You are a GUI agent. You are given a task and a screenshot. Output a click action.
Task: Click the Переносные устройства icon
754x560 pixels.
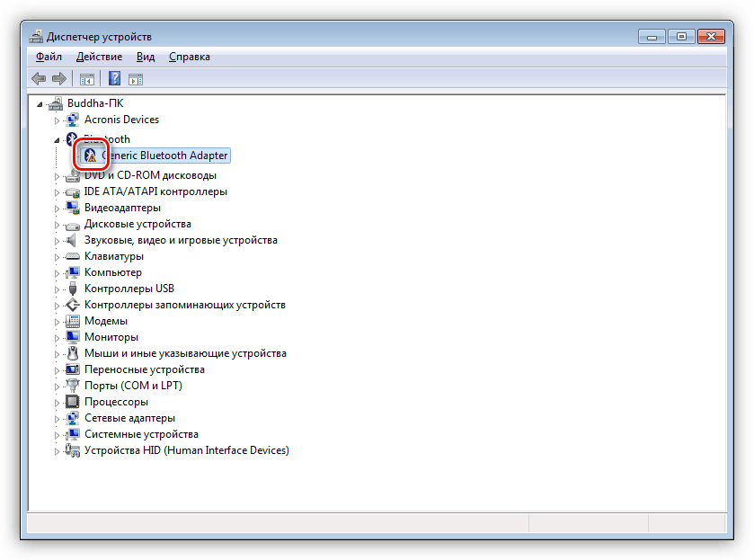click(73, 369)
